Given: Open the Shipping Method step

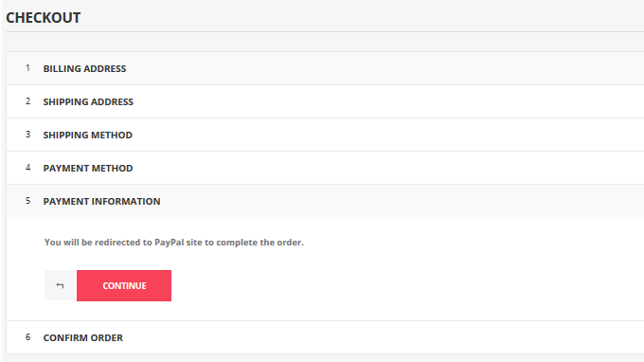Looking at the screenshot, I should click(88, 136).
